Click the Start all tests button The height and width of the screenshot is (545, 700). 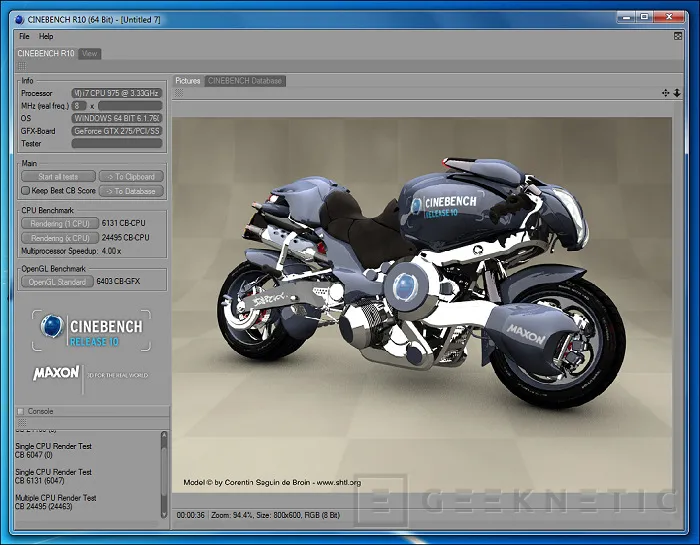point(58,177)
